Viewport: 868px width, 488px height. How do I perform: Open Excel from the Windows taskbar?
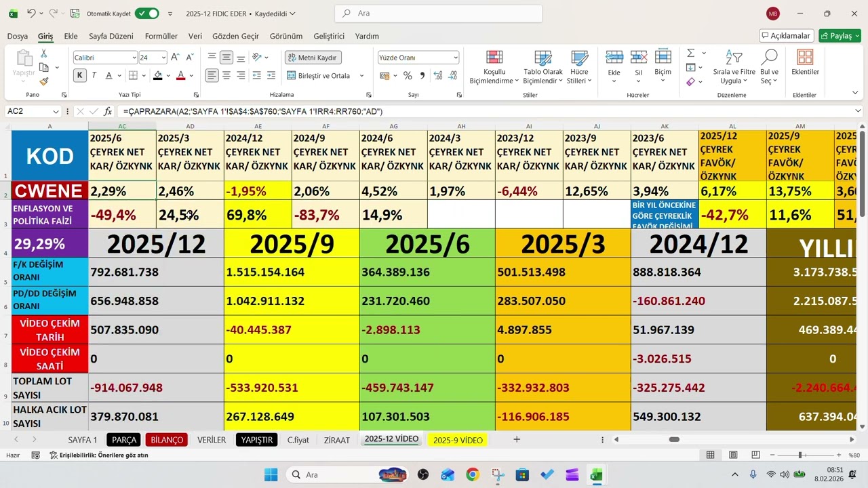(x=596, y=474)
